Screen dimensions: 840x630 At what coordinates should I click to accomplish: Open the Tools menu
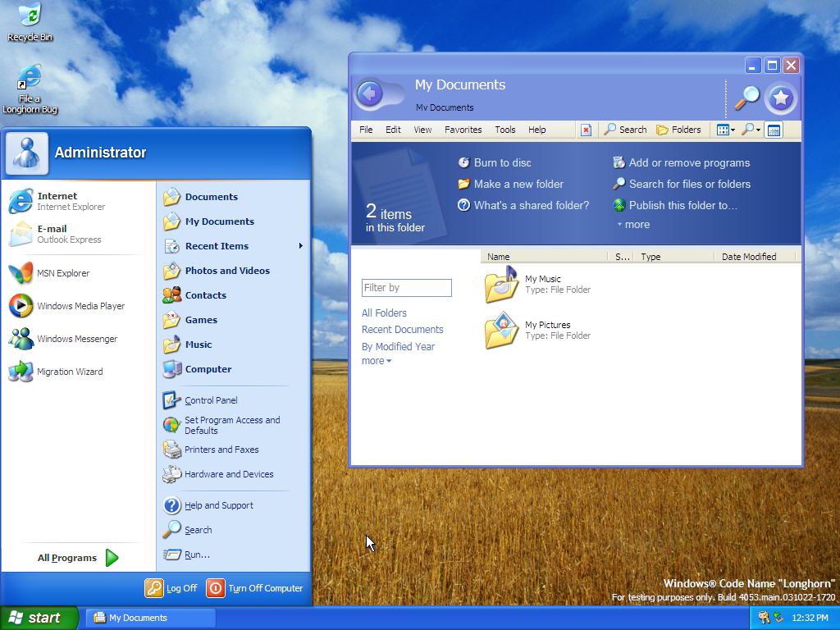pyautogui.click(x=505, y=130)
